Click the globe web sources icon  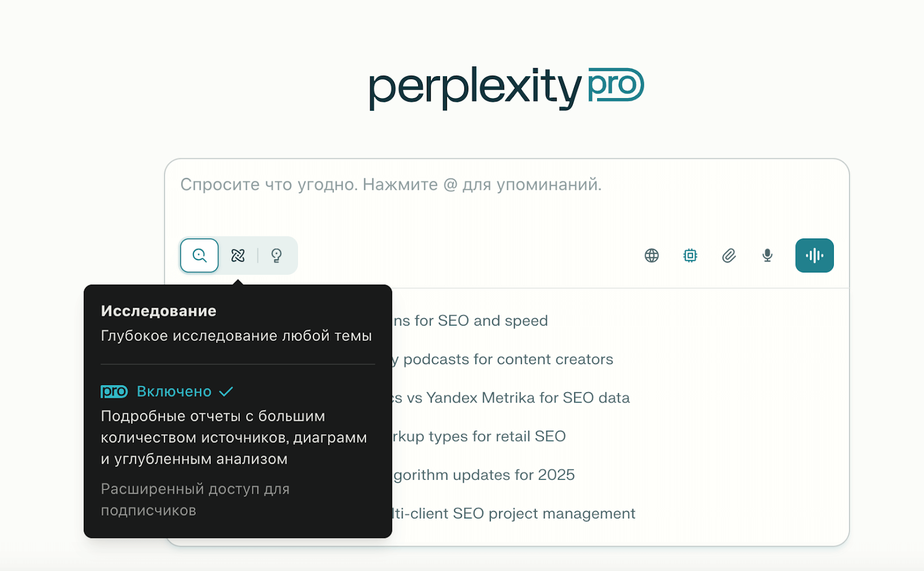(x=651, y=255)
